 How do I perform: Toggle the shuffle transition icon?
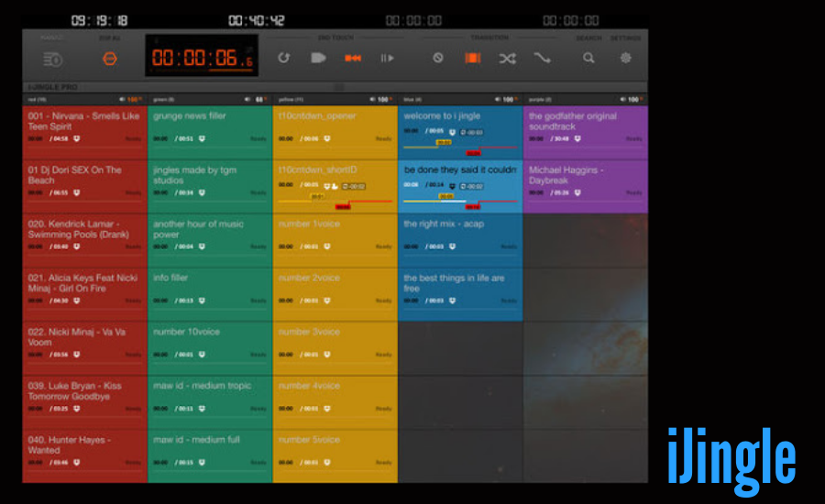point(507,58)
